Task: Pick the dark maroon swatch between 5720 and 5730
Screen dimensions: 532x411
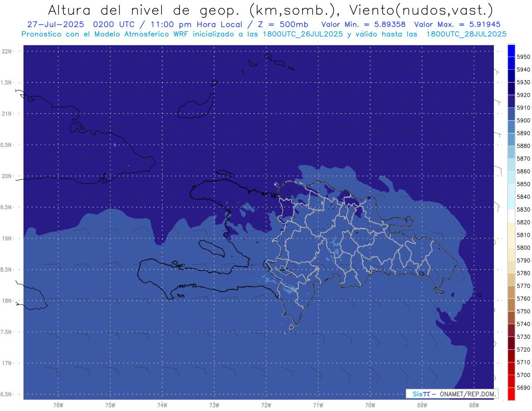Action: (x=511, y=343)
